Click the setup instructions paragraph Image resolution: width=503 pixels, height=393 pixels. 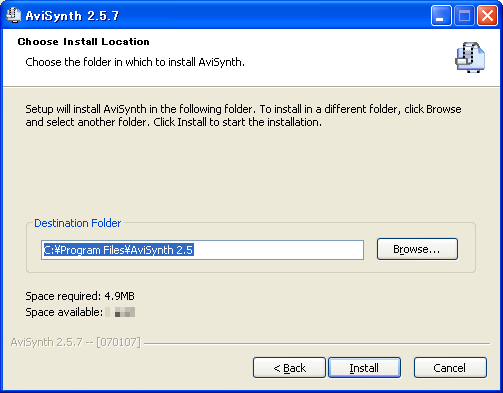243,116
